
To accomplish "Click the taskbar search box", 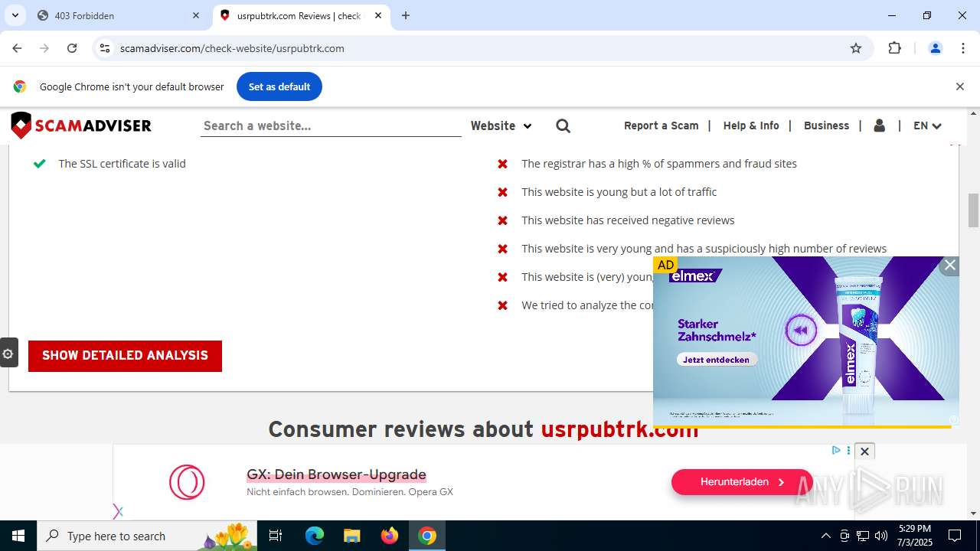I will [x=147, y=536].
